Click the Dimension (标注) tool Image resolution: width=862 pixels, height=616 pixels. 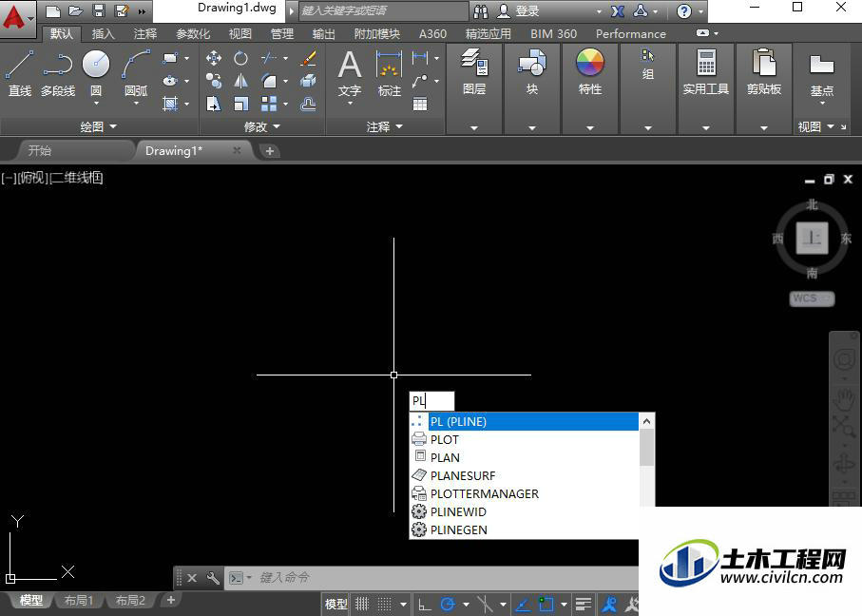coord(390,72)
